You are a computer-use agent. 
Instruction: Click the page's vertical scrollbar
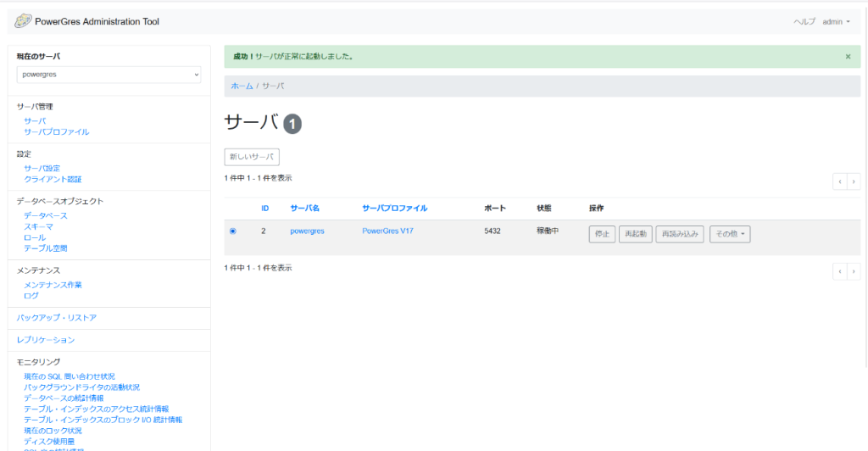coord(865,188)
